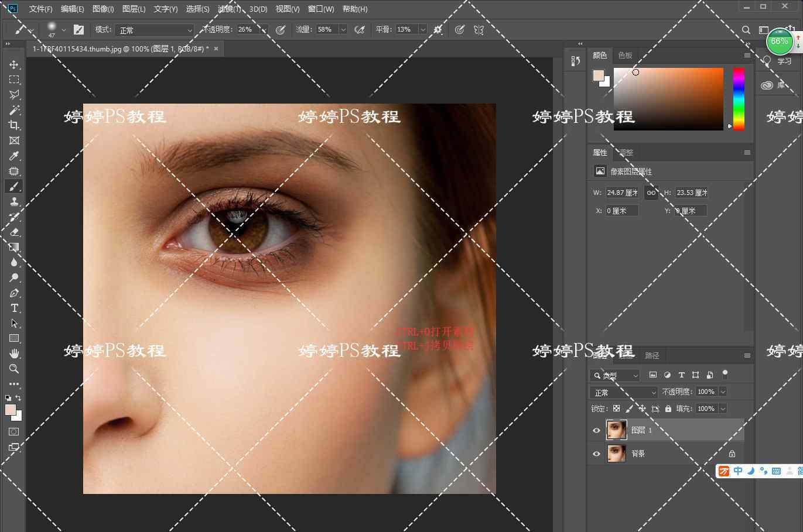Open brush mode 正常 dropdown
Screen dimensions: 803x532
click(155, 29)
